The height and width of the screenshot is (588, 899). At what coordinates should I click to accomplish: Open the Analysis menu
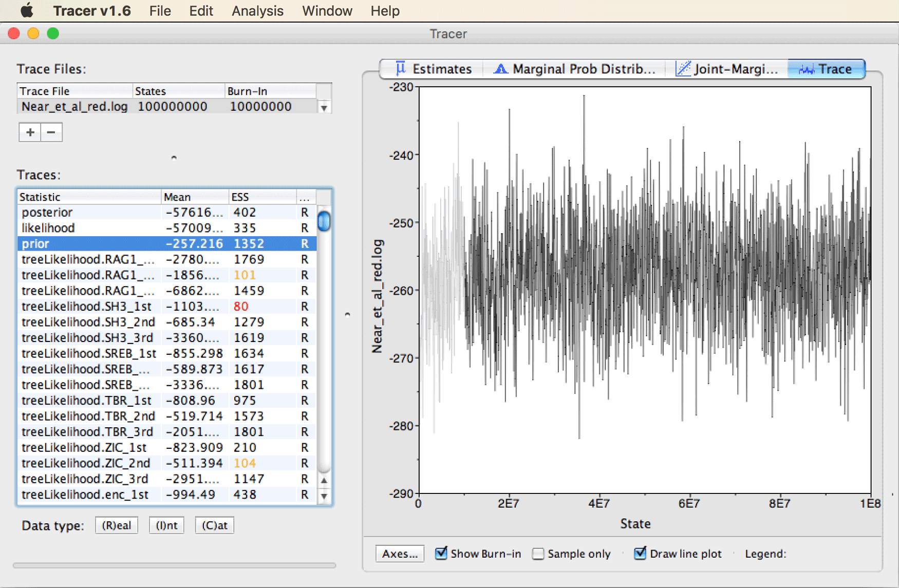[x=257, y=11]
